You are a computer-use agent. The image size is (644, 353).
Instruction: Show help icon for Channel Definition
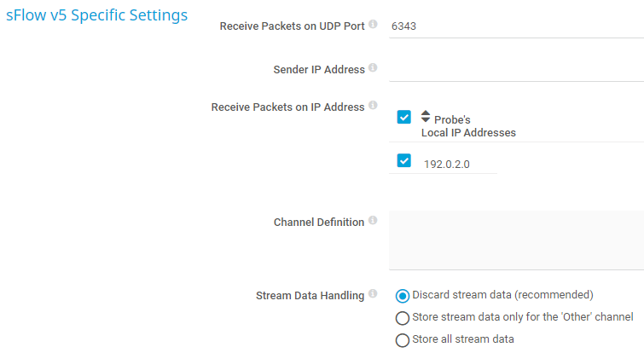click(374, 221)
